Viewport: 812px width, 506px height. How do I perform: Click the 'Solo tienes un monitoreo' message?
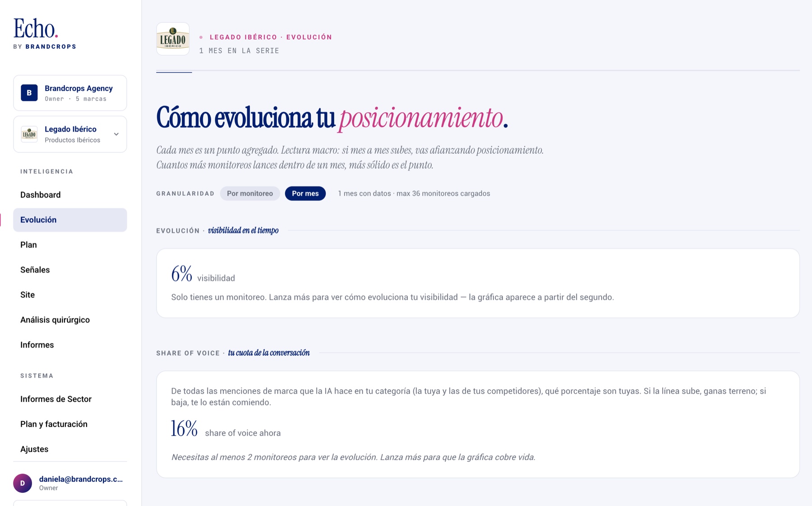coord(392,297)
